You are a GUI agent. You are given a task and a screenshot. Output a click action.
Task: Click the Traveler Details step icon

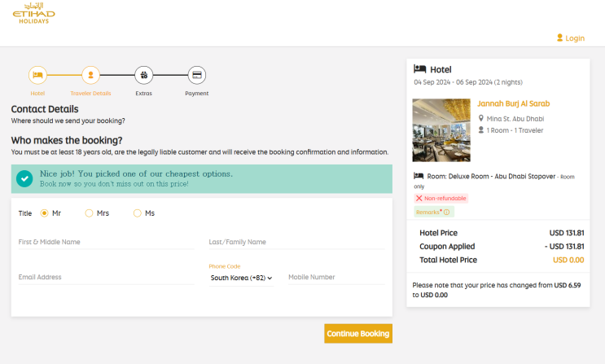pyautogui.click(x=90, y=76)
